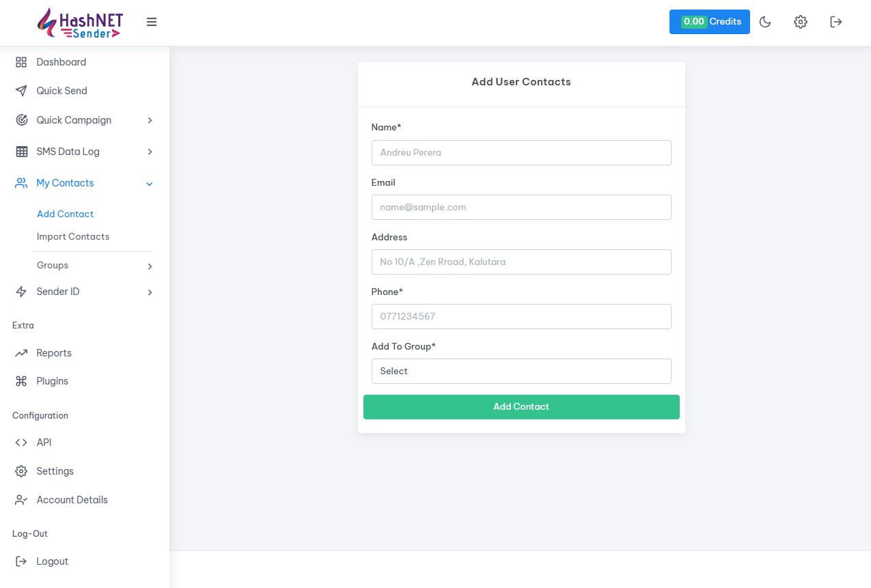Click the Plugins command icon

(21, 381)
